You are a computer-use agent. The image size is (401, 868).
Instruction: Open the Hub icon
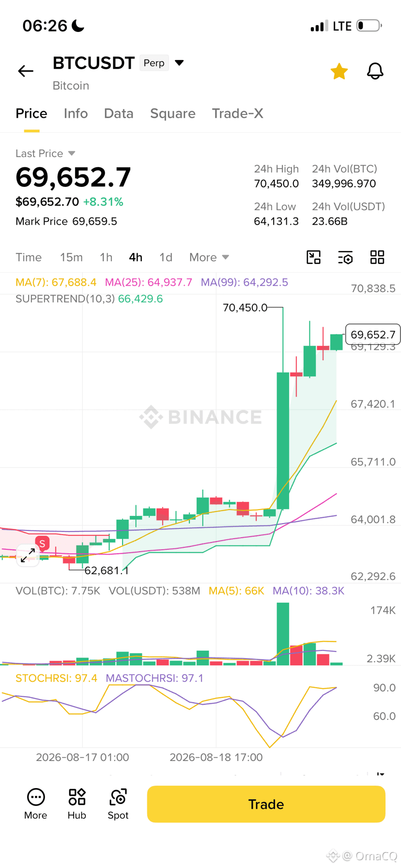coord(77,804)
